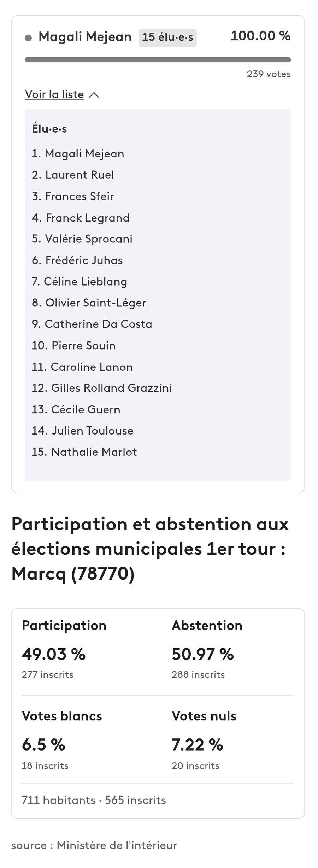Click the "711 habitants · 565 inscrits" line
This screenshot has width=318, height=868.
(94, 800)
